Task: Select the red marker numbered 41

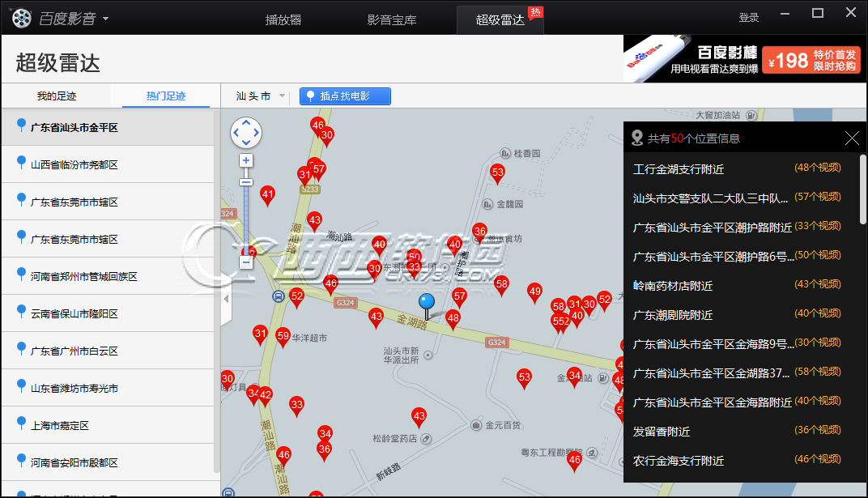Action: tap(267, 194)
